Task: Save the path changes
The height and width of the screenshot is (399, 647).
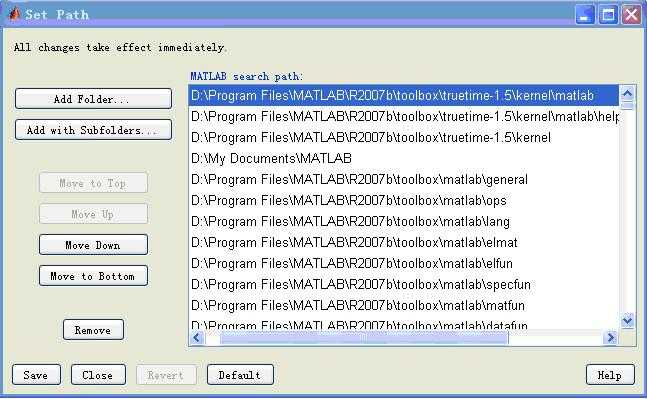Action: pos(36,375)
